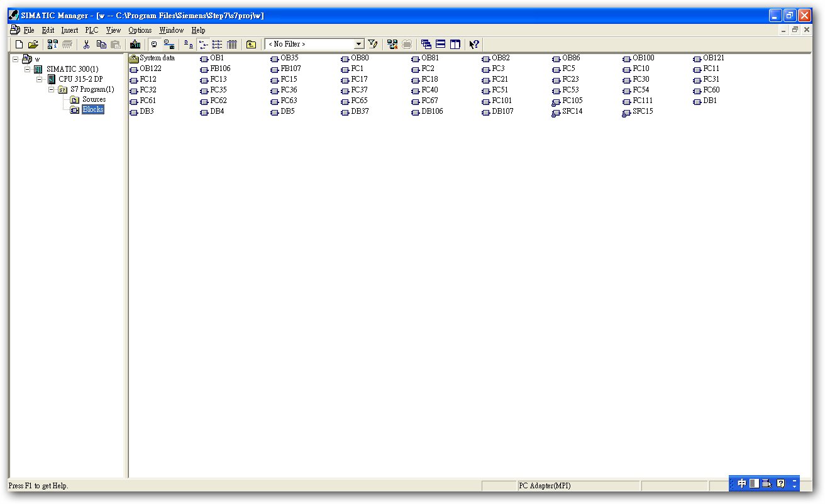Click the Open Project folder icon
This screenshot has height=504, width=825.
(x=33, y=44)
